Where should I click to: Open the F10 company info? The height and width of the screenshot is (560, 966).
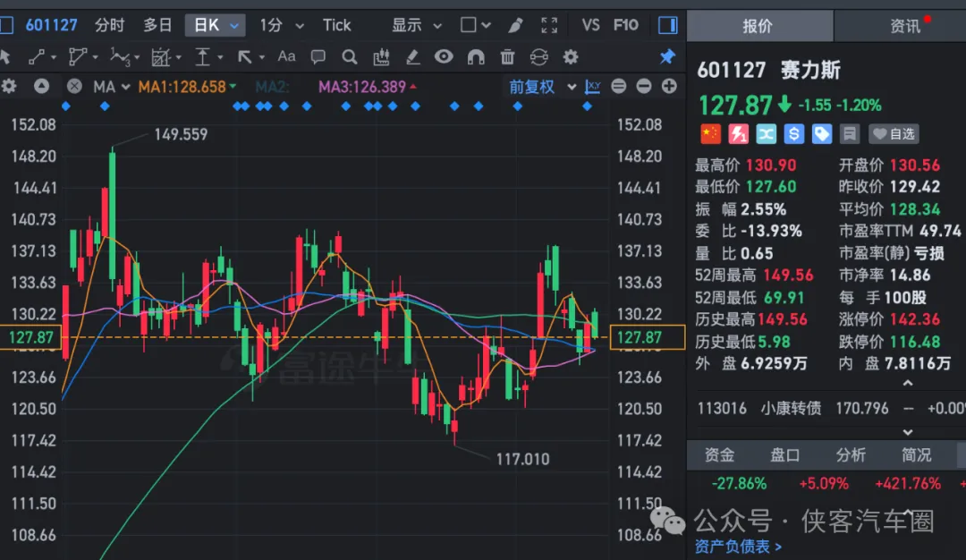click(x=625, y=25)
